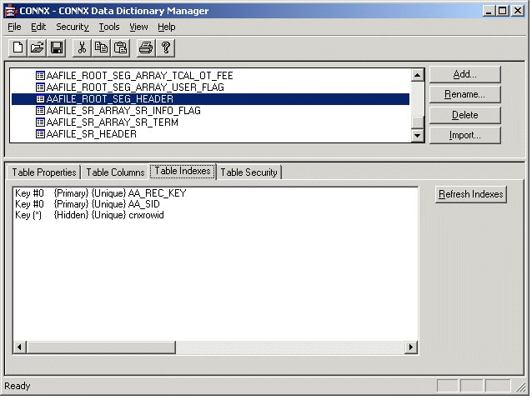Open the Table Properties tab
Image resolution: width=532 pixels, height=400 pixels.
(x=44, y=172)
